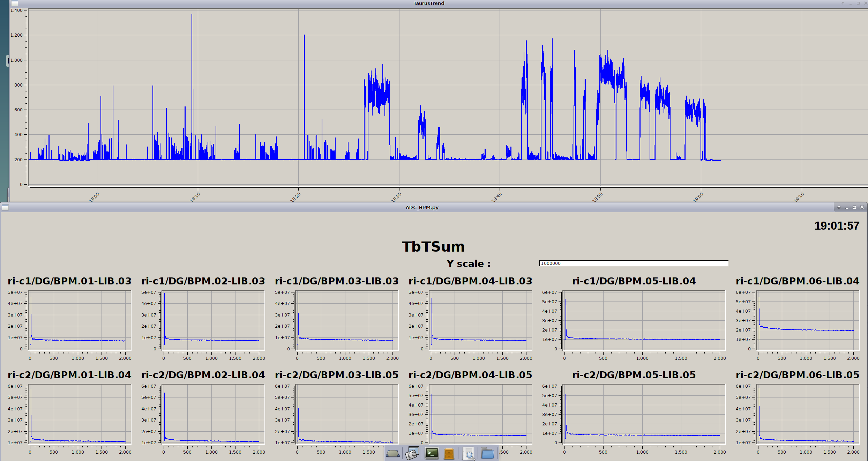The height and width of the screenshot is (461, 868).
Task: Click the ADC_BPM.py title bar
Action: tap(421, 208)
